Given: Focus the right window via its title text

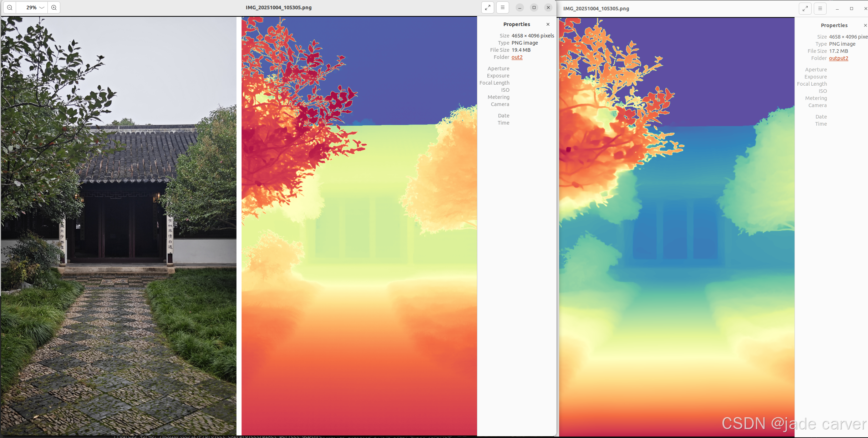Looking at the screenshot, I should (596, 9).
